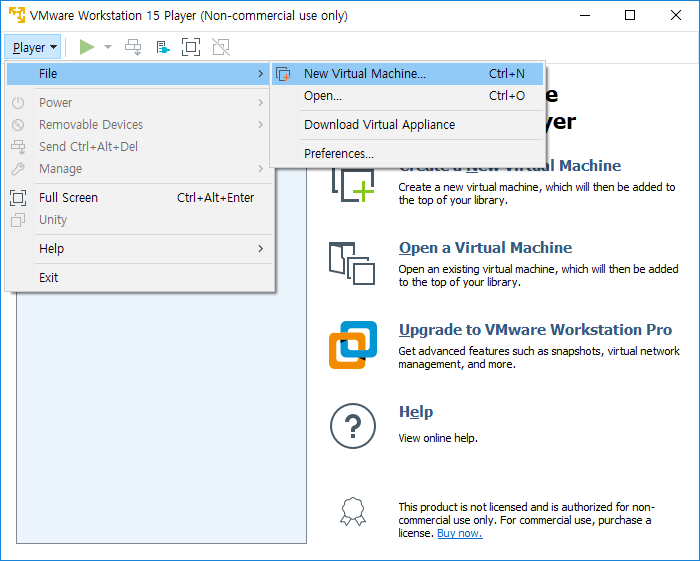
Task: Click the Unity mode toolbar icon
Action: [x=221, y=47]
